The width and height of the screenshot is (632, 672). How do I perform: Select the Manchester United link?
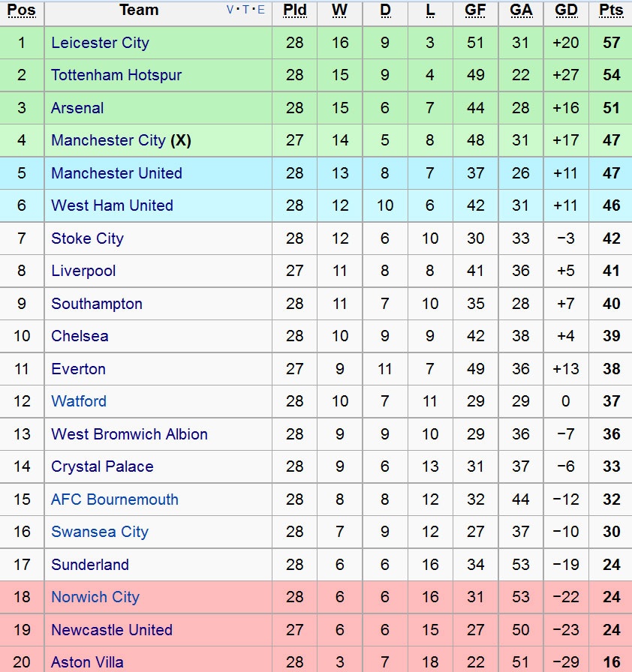pyautogui.click(x=116, y=173)
